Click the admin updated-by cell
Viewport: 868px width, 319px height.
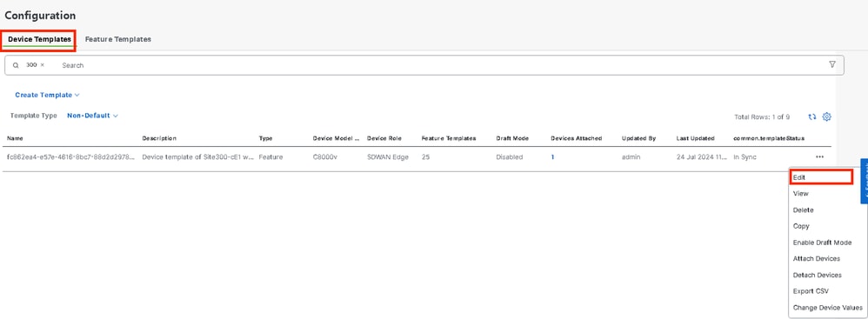click(x=631, y=157)
